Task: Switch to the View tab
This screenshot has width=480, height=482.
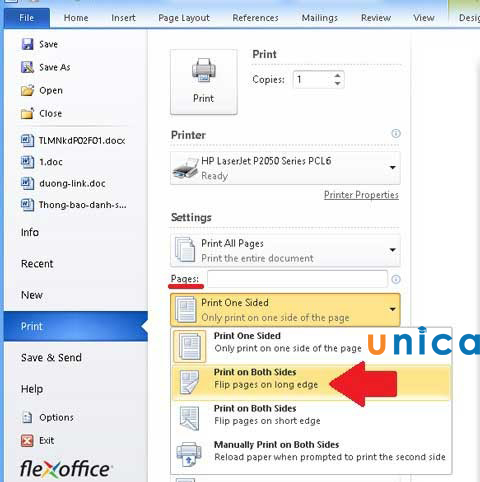Action: pyautogui.click(x=424, y=18)
